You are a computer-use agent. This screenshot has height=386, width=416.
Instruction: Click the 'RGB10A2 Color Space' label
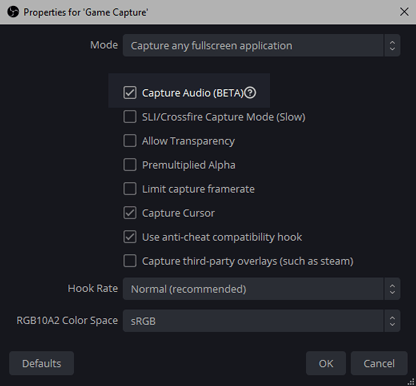tap(67, 320)
